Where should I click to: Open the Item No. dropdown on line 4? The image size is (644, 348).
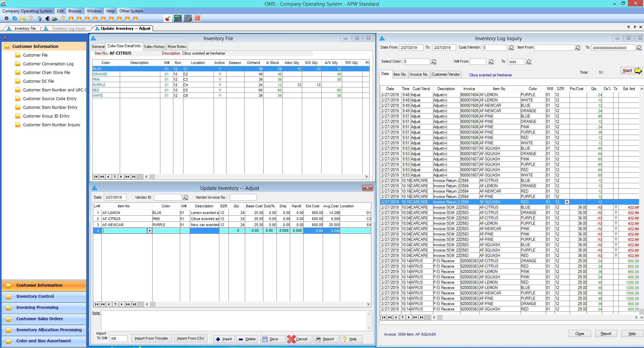click(150, 231)
